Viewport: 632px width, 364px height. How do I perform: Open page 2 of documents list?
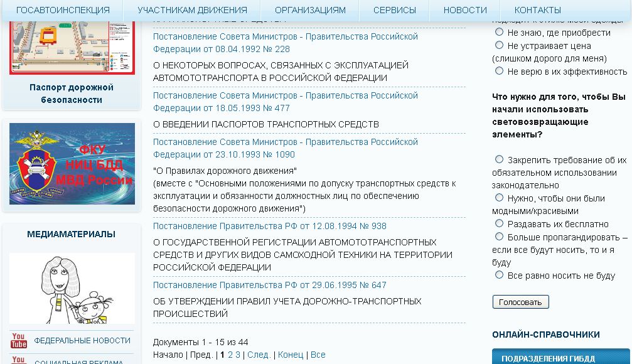tap(230, 355)
